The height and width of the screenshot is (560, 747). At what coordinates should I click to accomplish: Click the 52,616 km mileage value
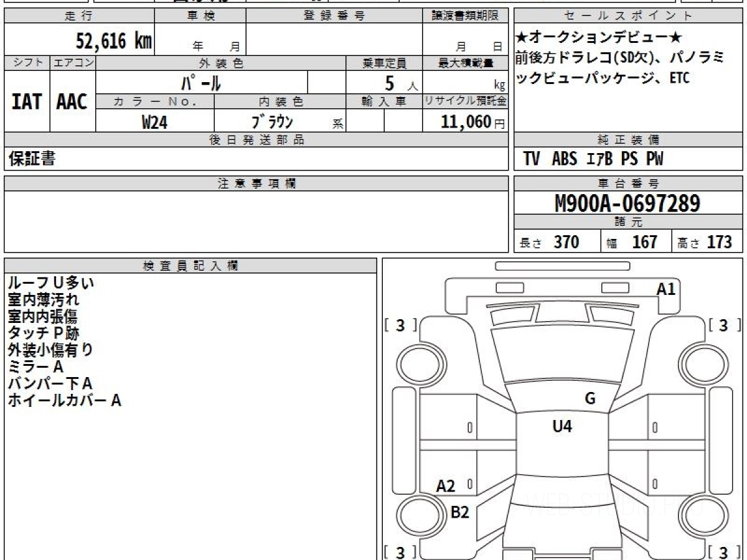[x=114, y=42]
